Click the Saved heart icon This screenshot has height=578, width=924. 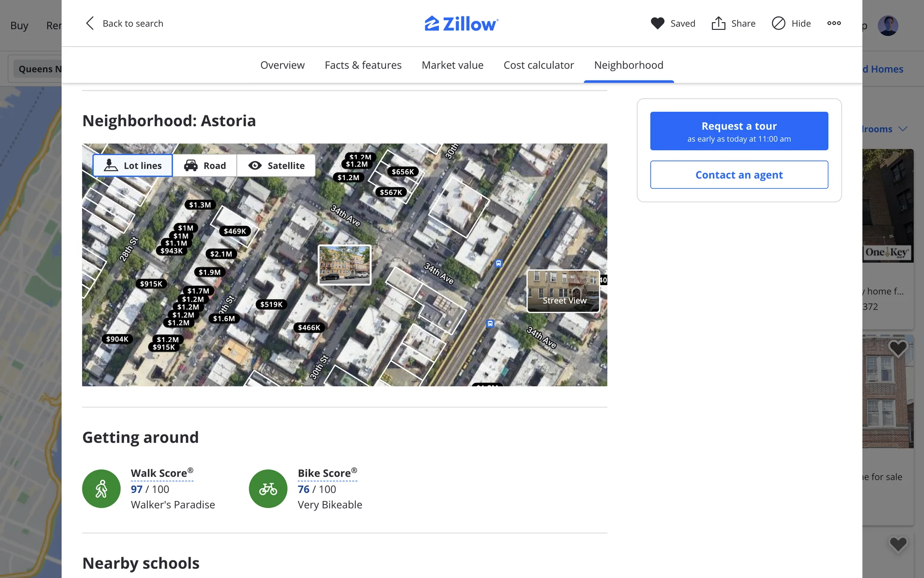click(x=657, y=23)
